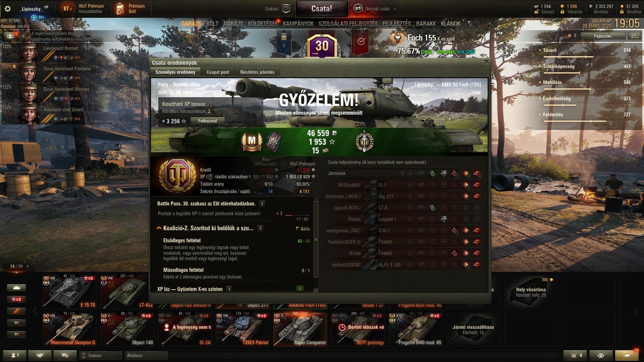This screenshot has height=362, width=644.
Task: Switch to the Csapat pont tab
Action: (218, 72)
